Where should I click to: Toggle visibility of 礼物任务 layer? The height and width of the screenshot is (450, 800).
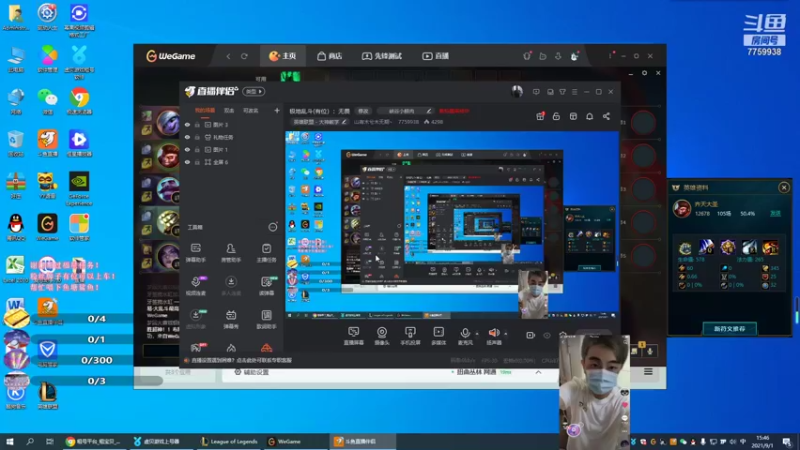(187, 137)
